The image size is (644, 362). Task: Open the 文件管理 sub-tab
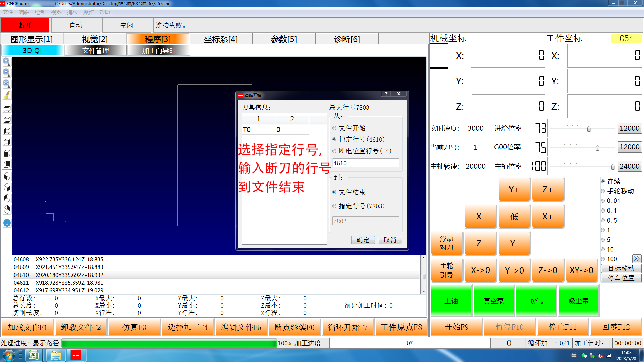click(96, 51)
